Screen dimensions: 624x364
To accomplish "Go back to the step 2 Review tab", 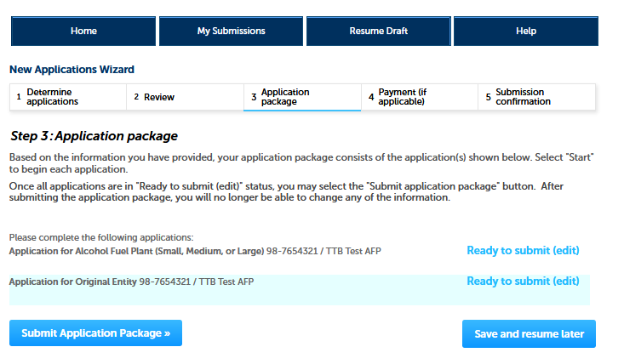I will click(185, 97).
